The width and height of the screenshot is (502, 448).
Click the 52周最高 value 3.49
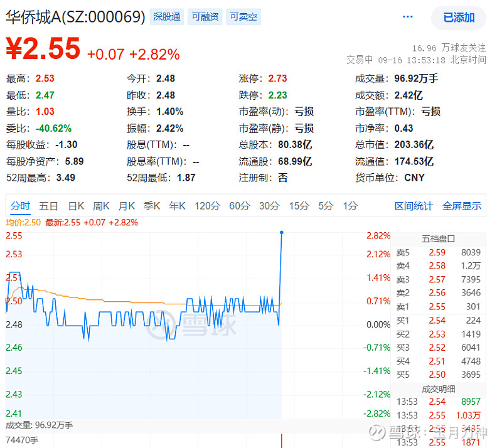pyautogui.click(x=66, y=178)
